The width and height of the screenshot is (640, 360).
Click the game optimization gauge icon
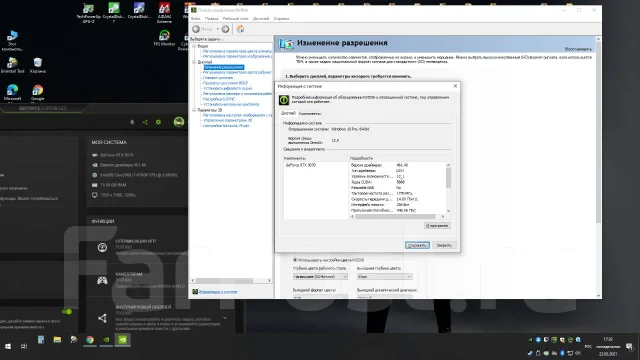pos(102,247)
